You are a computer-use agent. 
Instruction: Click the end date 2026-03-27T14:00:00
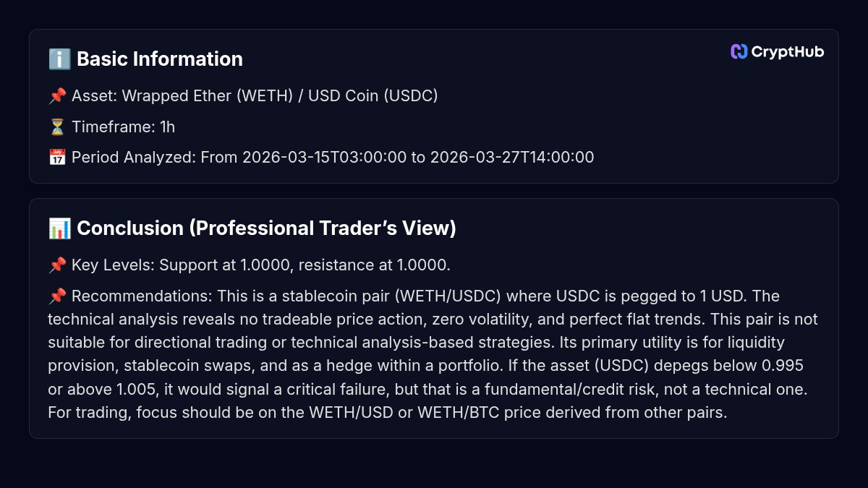pos(512,157)
